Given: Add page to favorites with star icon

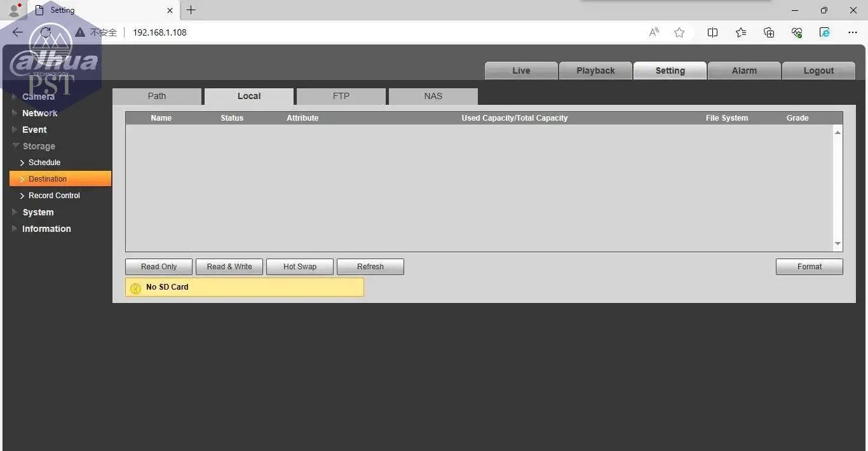Looking at the screenshot, I should pos(679,32).
